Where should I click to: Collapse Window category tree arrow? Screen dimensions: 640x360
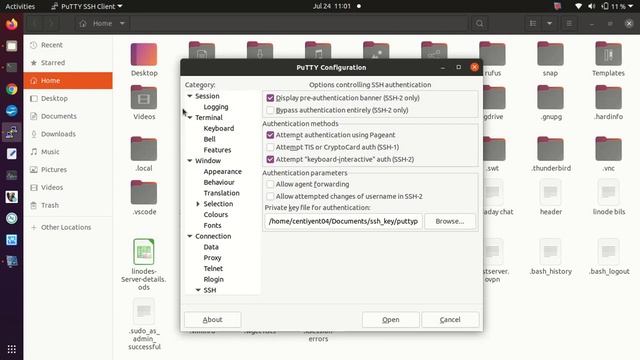(190, 161)
